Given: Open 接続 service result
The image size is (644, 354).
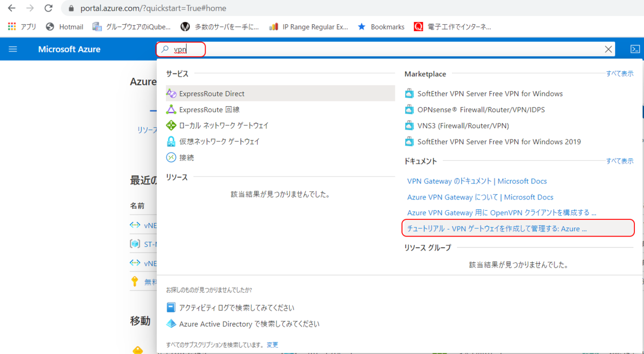Looking at the screenshot, I should pos(280,158).
